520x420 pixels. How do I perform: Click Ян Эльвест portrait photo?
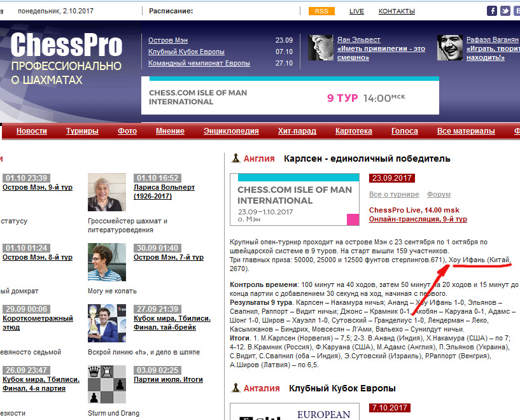pyautogui.click(x=321, y=48)
